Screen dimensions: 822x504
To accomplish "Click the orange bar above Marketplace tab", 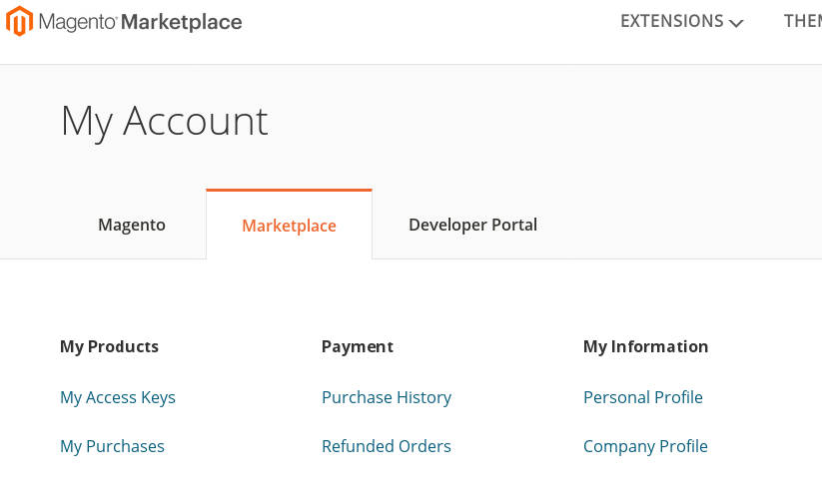I will [x=289, y=191].
